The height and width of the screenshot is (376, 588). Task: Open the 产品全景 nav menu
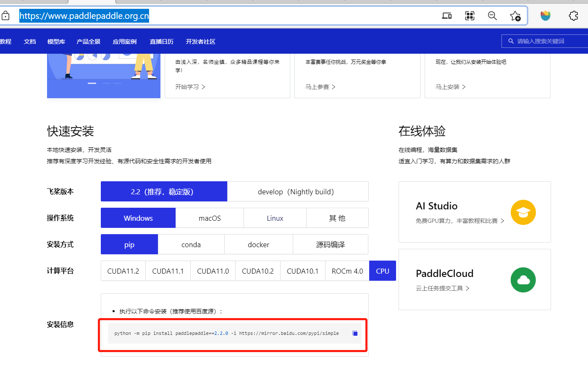coord(89,42)
